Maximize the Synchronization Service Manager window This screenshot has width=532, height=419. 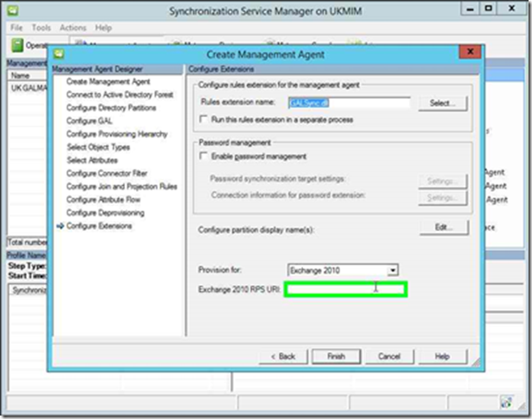click(x=488, y=9)
